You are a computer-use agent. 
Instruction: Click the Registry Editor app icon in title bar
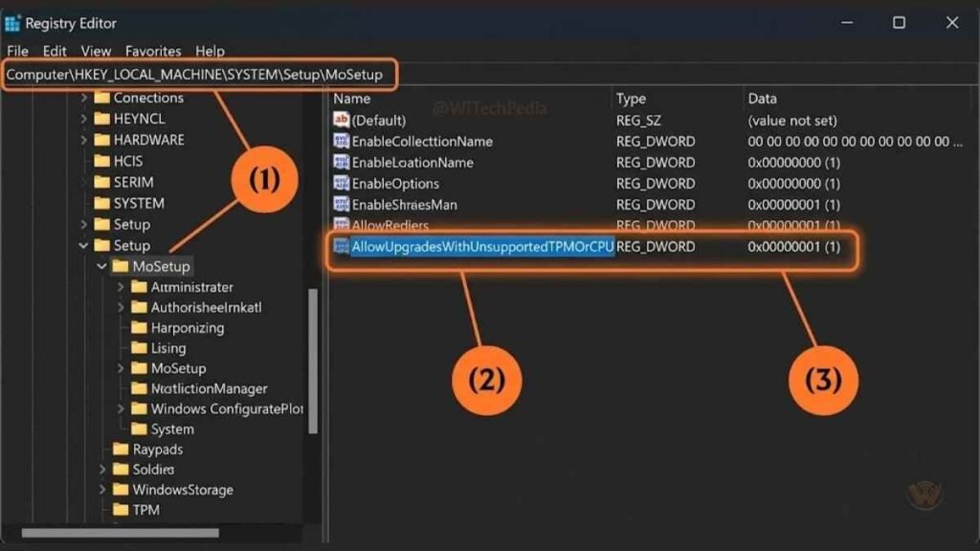[12, 23]
